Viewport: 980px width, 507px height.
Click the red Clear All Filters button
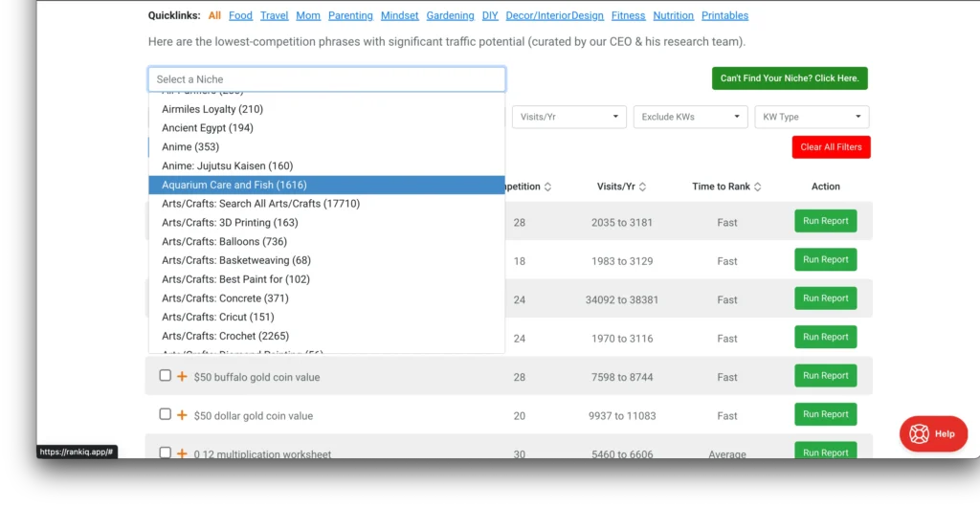831,147
